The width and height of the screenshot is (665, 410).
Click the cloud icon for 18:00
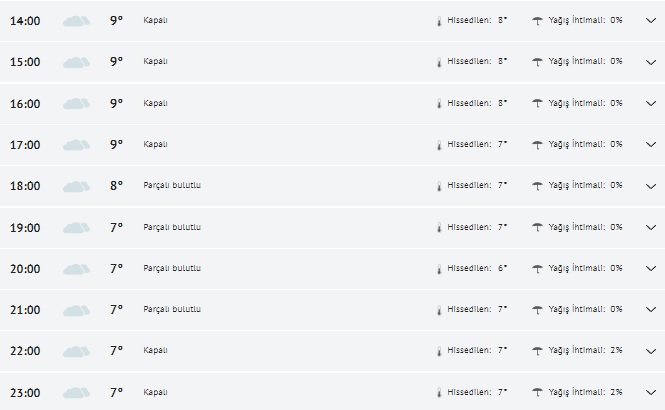(76, 186)
